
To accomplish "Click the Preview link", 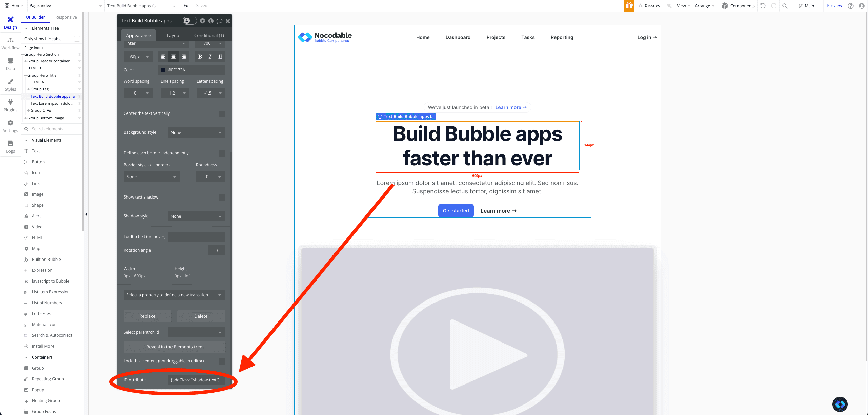I will (x=834, y=6).
